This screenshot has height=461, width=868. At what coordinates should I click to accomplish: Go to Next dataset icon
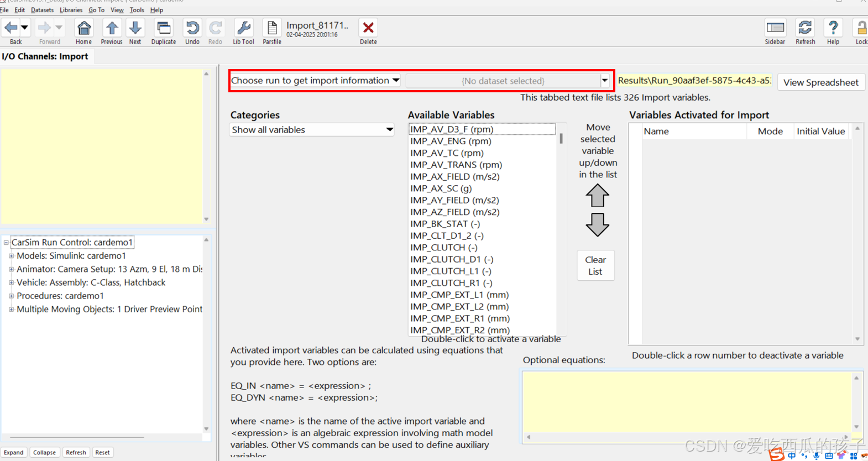(135, 28)
